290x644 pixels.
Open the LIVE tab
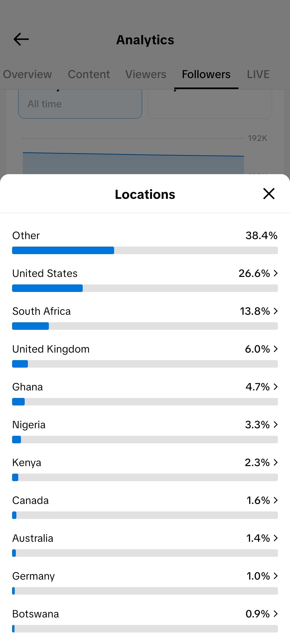tap(258, 74)
